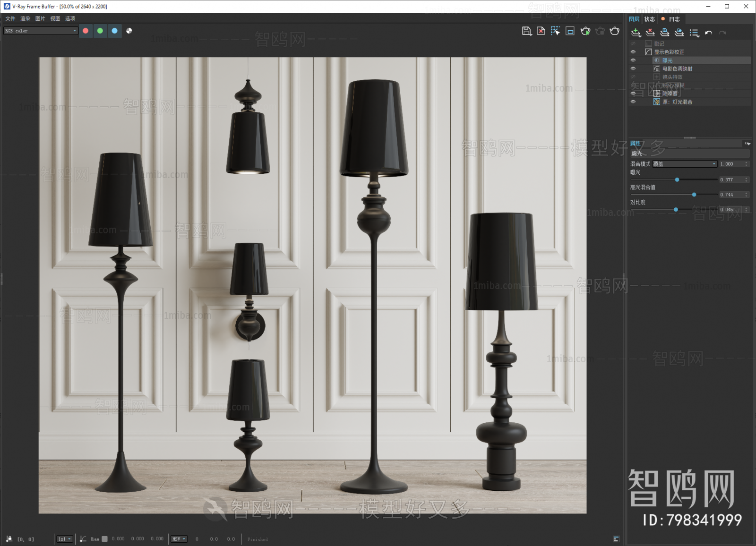Adjust the 曝光 slider handle
Viewport: 756px width, 546px height.
coord(677,180)
